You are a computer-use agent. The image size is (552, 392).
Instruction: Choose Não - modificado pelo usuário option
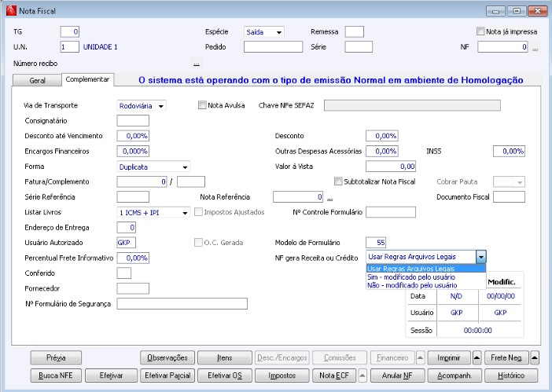pos(426,285)
